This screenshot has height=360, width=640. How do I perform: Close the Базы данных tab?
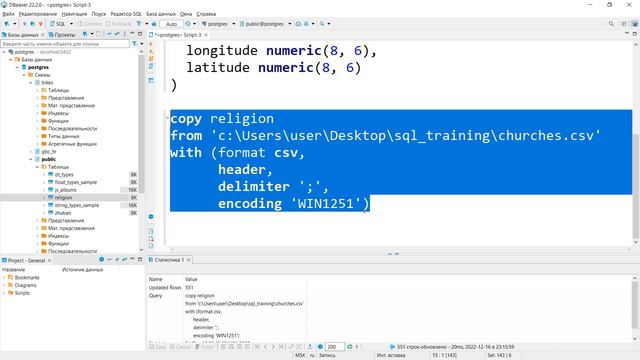[x=43, y=35]
